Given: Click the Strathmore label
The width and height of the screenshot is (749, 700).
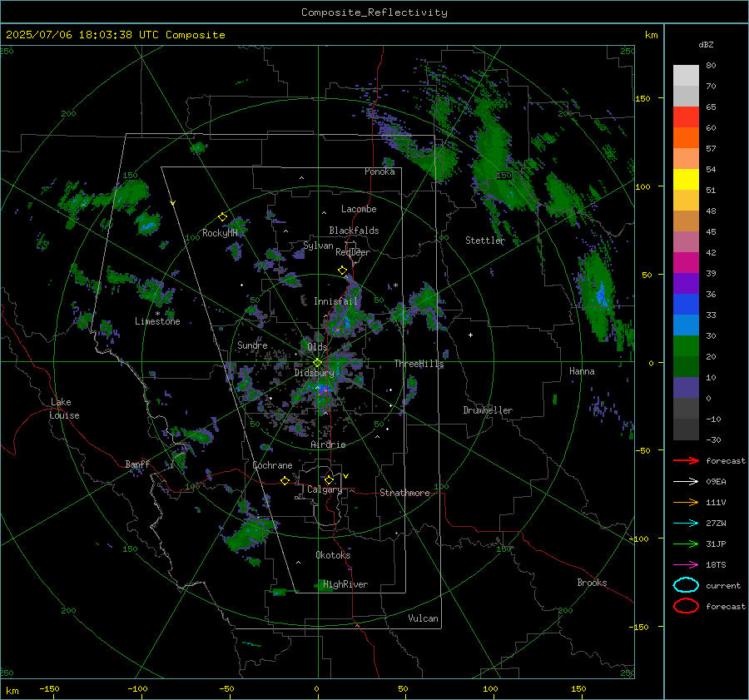Looking at the screenshot, I should click(404, 493).
